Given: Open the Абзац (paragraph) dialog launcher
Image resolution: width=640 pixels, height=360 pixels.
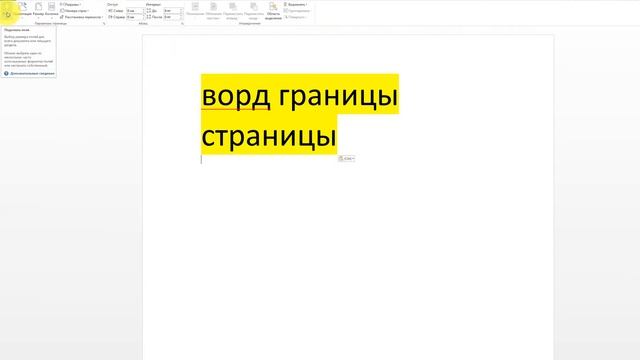Looking at the screenshot, I should (182, 24).
